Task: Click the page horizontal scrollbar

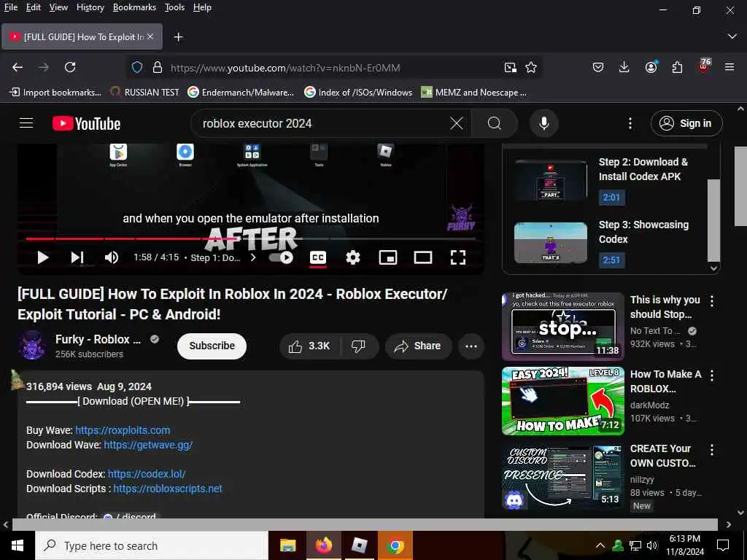Action: point(365,525)
